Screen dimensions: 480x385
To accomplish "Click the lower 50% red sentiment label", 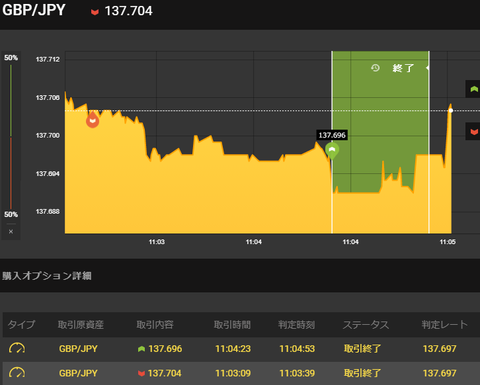I will pyautogui.click(x=11, y=214).
